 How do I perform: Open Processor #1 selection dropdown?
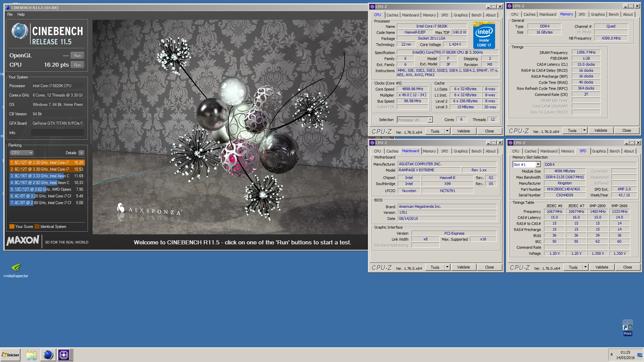(415, 120)
